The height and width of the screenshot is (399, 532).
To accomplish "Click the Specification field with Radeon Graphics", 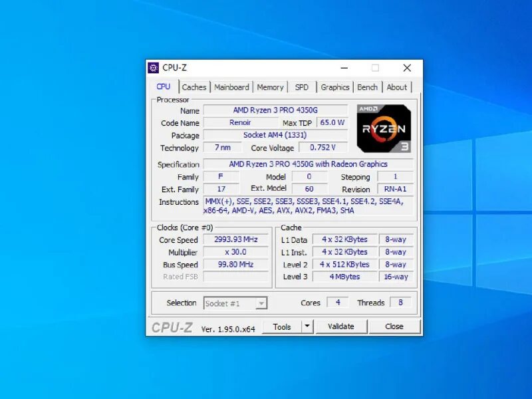I will click(x=308, y=164).
